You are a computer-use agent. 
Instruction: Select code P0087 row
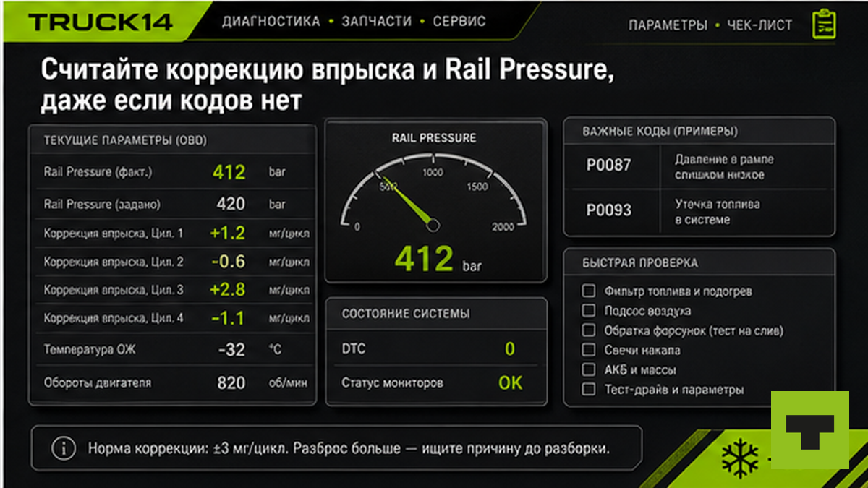699,166
